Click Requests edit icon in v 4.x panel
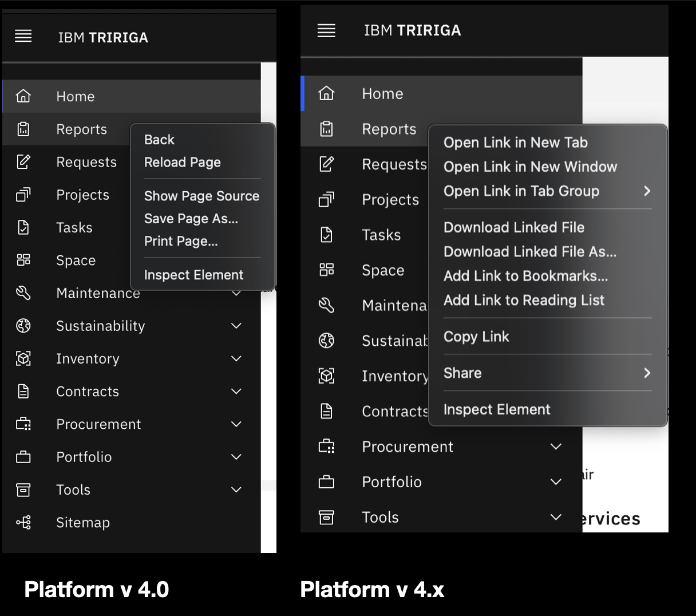The height and width of the screenshot is (616, 696). tap(326, 164)
